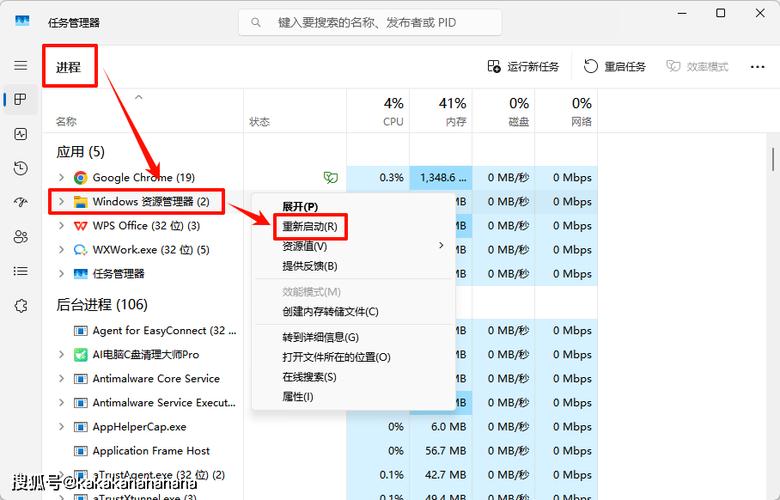Expand the Antimalware Core Service group

(61, 379)
